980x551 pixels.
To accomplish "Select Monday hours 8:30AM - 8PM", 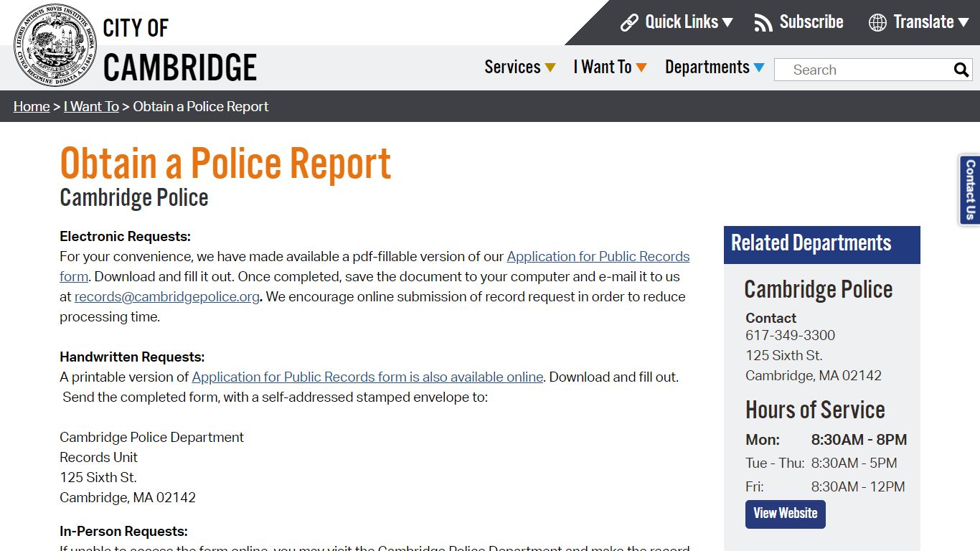I will coord(859,439).
